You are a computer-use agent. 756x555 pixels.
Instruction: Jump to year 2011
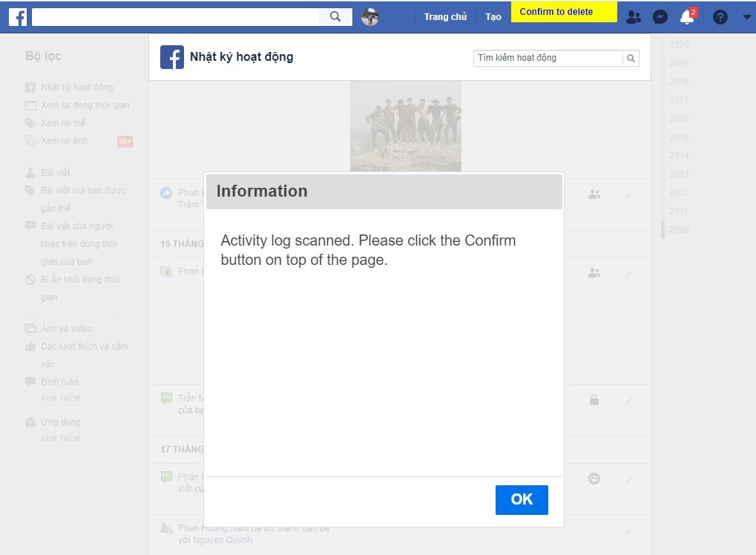point(679,211)
